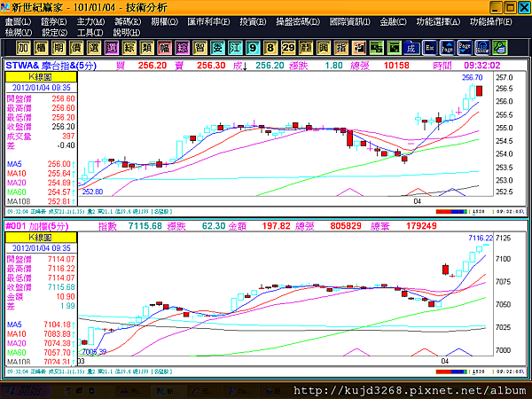Click the cyan 委 toolbar icon

click(217, 48)
